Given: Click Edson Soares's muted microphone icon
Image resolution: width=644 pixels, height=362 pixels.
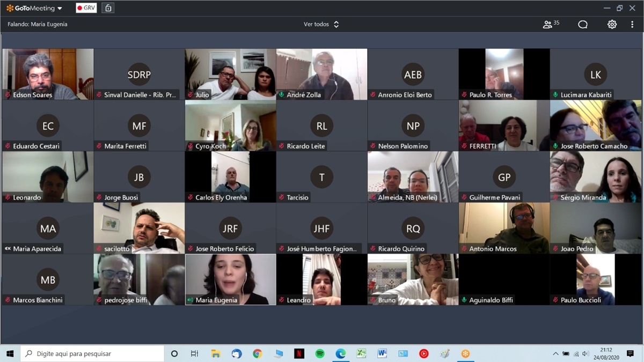Looking at the screenshot, I should 8,95.
